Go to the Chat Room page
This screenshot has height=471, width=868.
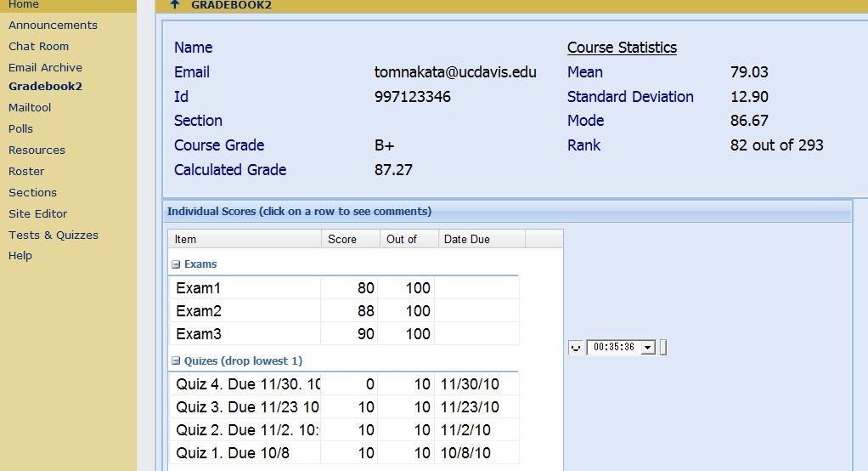39,47
